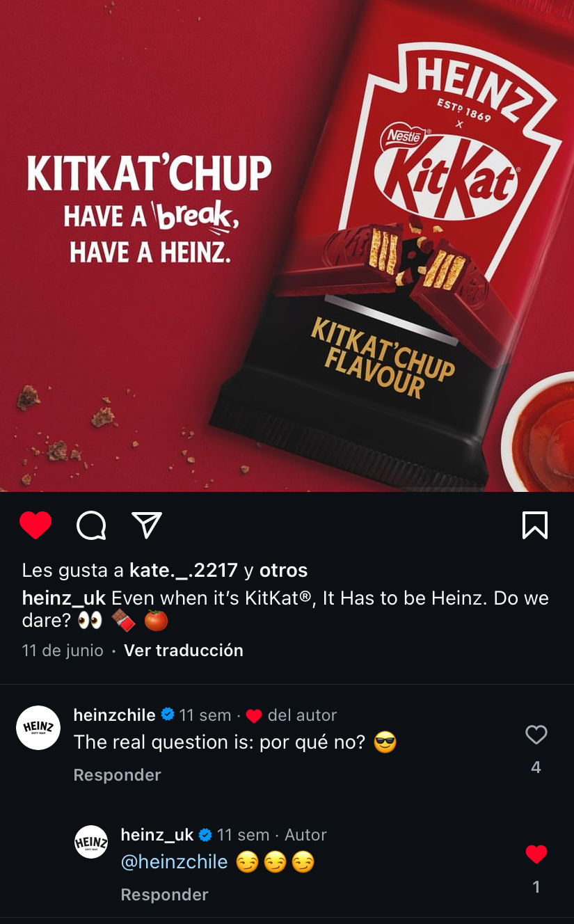574x924 pixels.
Task: Save the post with bookmark icon
Action: click(535, 525)
